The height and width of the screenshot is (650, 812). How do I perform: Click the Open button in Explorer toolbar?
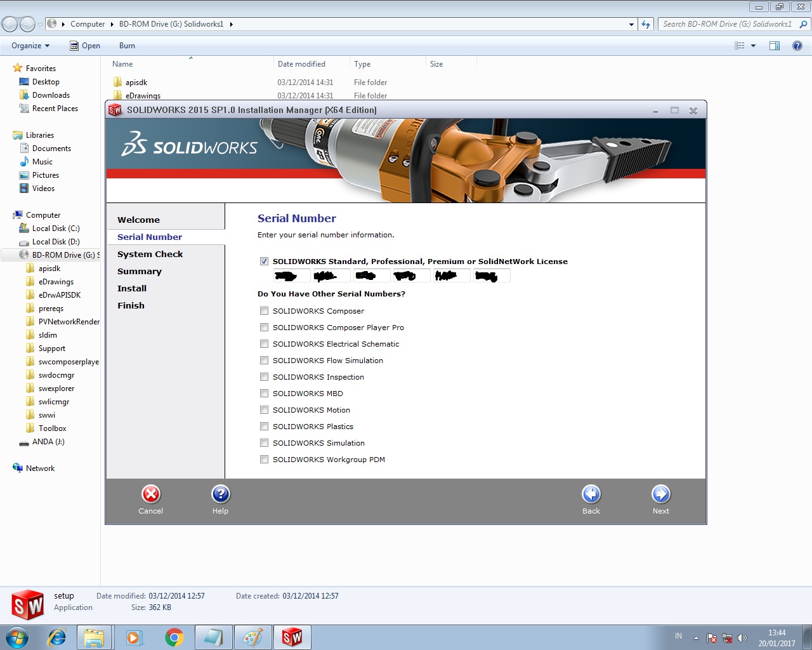[85, 46]
